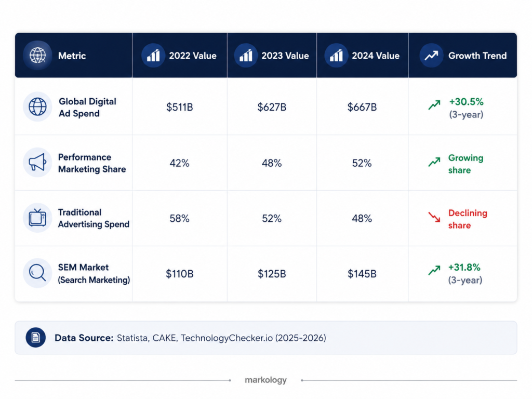Click the megaphone icon for Performance Marketing Share
Screen dimensions: 532x399
tap(37, 163)
